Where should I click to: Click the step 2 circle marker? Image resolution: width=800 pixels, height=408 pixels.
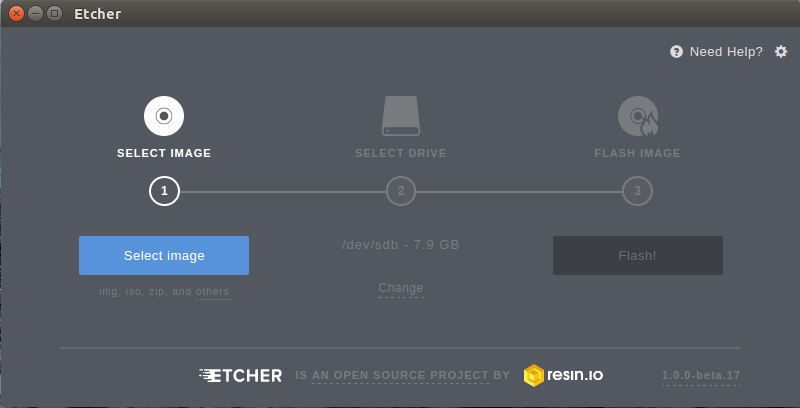(401, 191)
